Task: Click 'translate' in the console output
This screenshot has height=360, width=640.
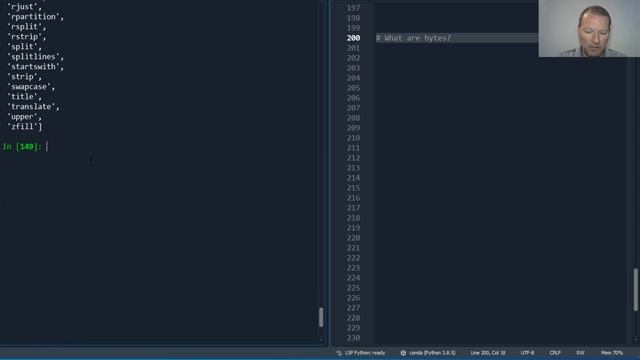Action: 31,107
